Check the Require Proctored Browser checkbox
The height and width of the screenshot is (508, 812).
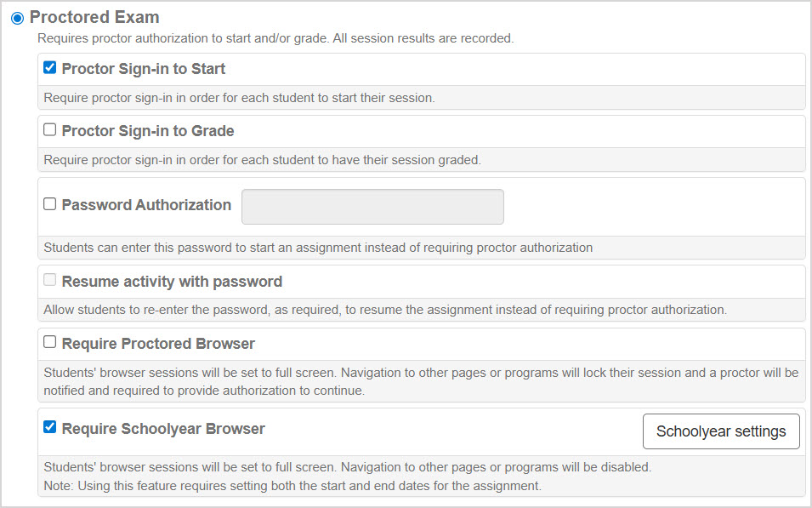coord(50,342)
